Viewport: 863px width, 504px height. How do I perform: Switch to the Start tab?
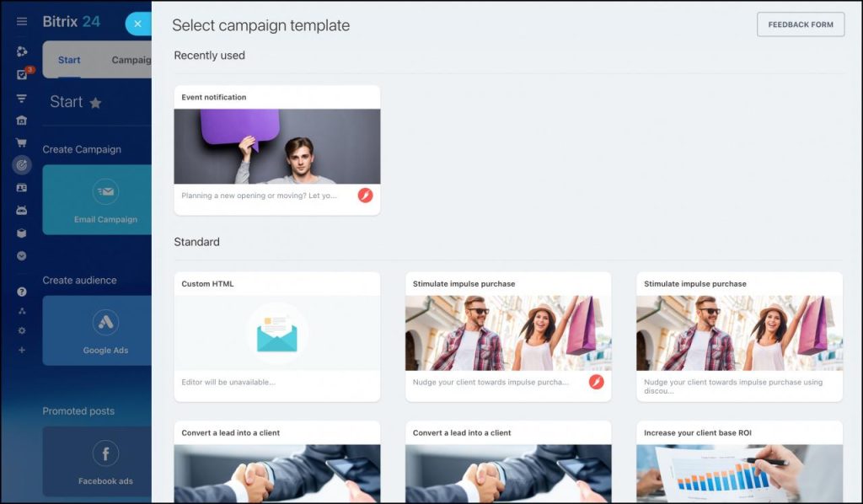[69, 60]
